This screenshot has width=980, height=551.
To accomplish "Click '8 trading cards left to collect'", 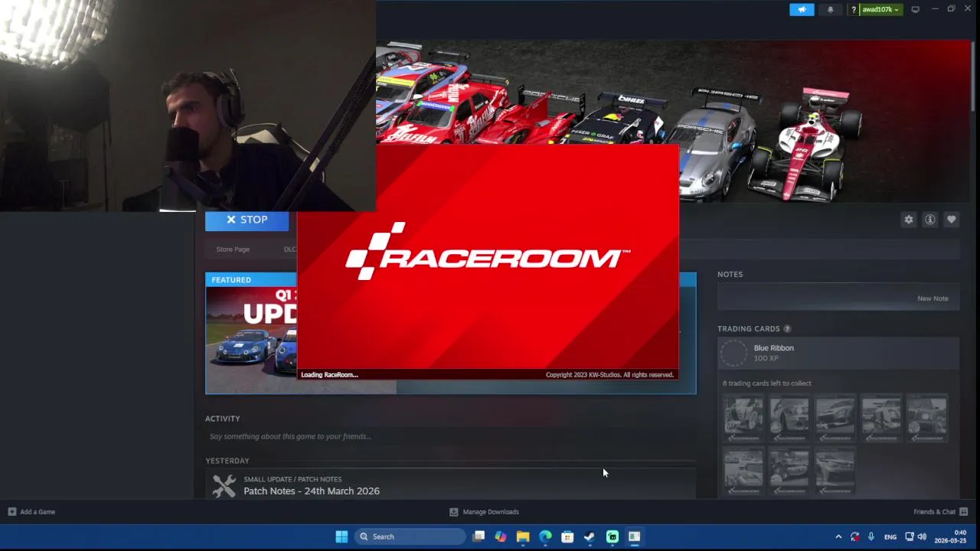I will click(x=766, y=383).
